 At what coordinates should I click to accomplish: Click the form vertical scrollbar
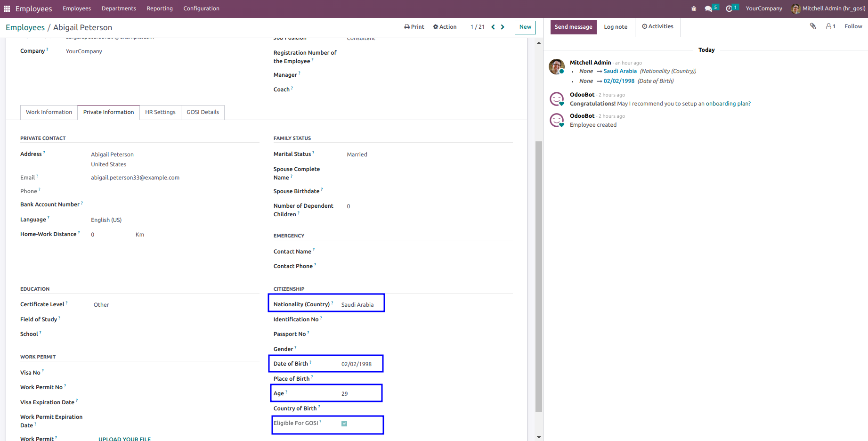(539, 277)
